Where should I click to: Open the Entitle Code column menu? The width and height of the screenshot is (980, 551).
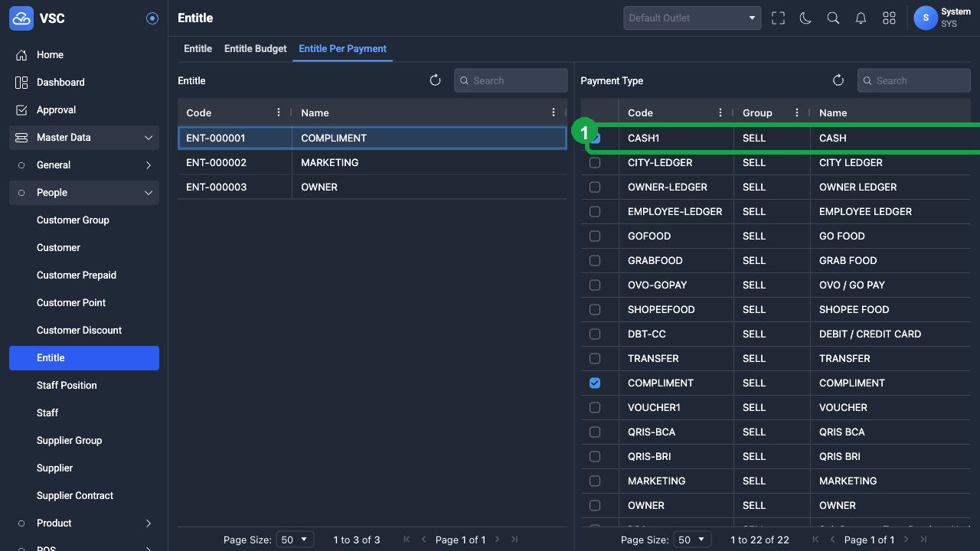click(x=279, y=112)
